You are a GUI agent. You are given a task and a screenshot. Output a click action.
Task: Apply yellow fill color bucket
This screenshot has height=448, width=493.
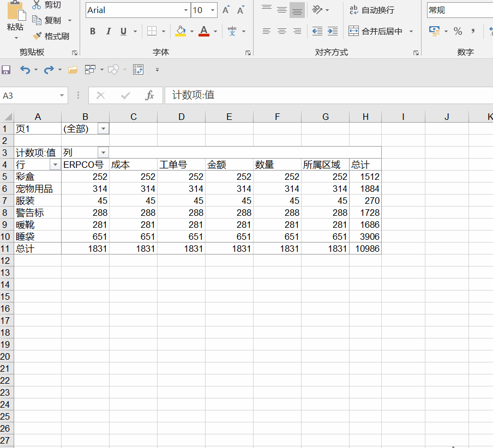click(x=181, y=31)
